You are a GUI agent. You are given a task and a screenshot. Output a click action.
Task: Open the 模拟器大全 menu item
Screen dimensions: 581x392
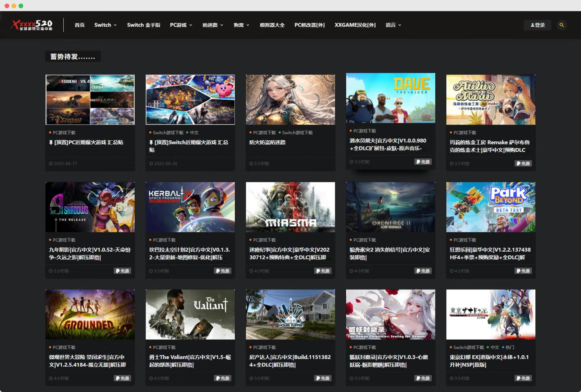click(x=272, y=25)
